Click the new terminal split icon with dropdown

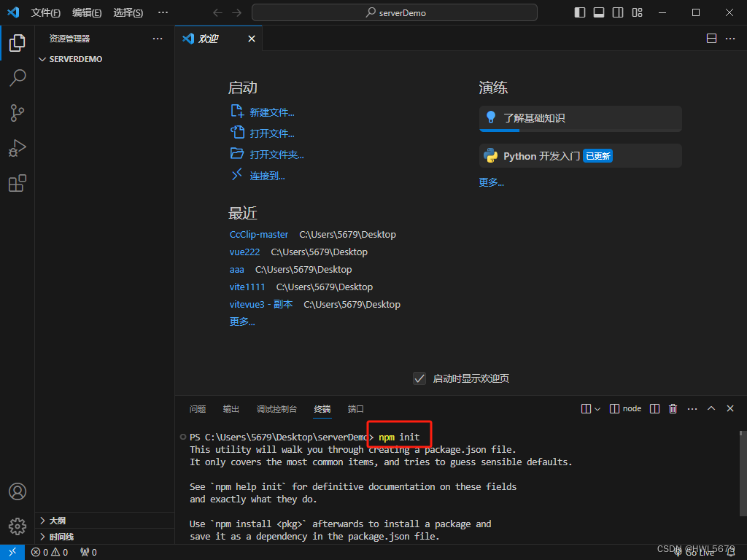click(x=587, y=408)
